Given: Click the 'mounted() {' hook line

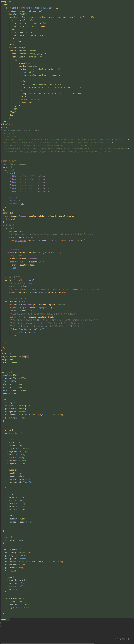Looking at the screenshot, I should (9, 213).
